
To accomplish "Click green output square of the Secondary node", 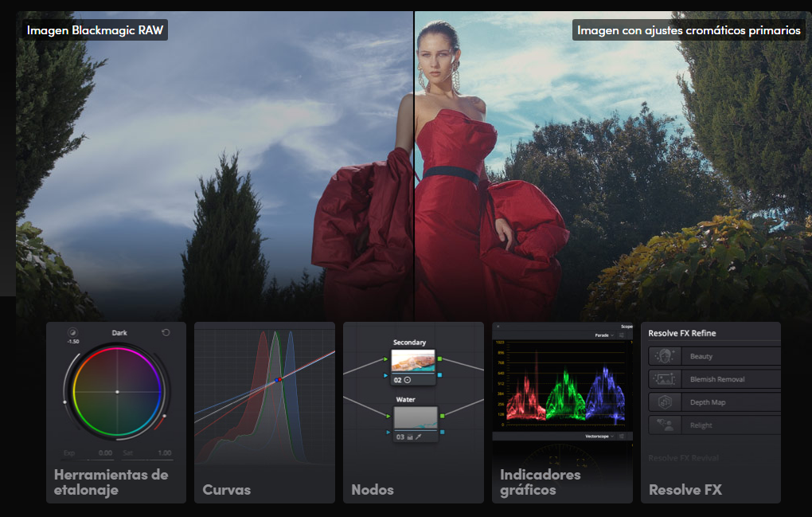I will (439, 358).
